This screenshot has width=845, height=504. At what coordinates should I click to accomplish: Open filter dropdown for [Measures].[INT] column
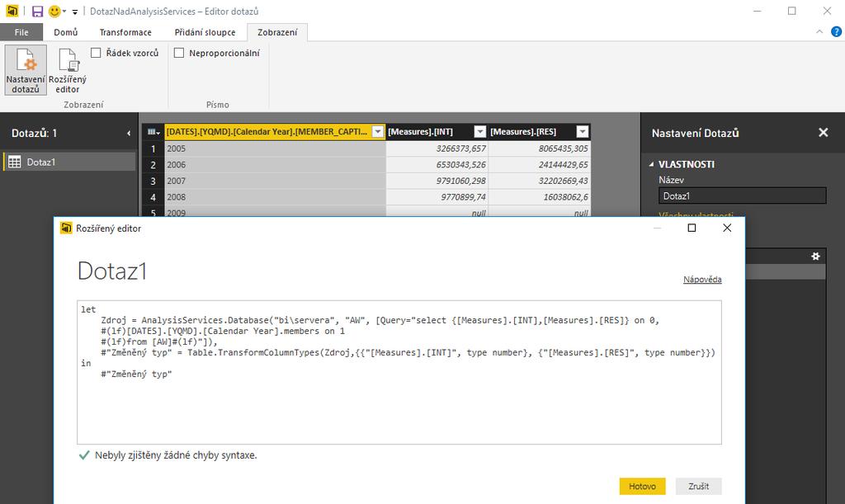coord(479,132)
